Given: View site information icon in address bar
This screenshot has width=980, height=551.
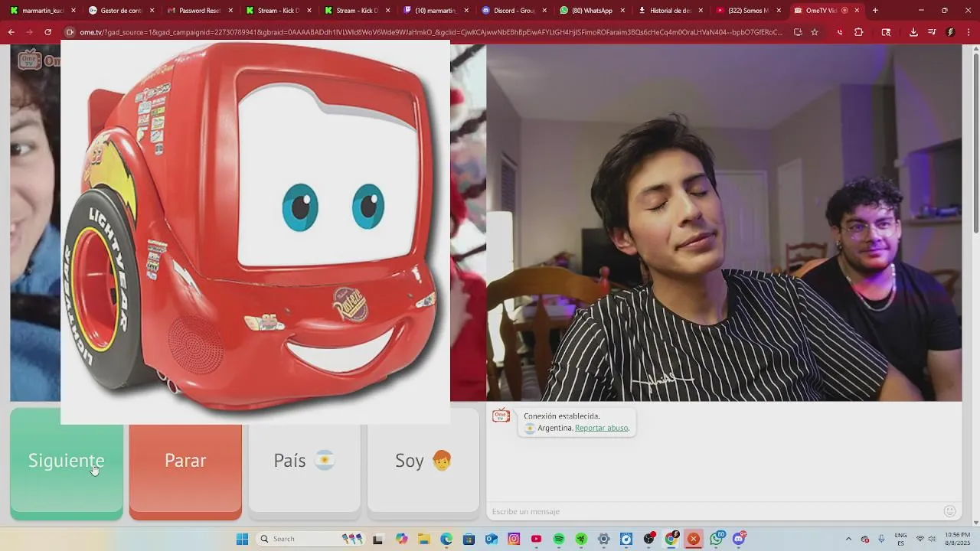Looking at the screenshot, I should click(70, 32).
